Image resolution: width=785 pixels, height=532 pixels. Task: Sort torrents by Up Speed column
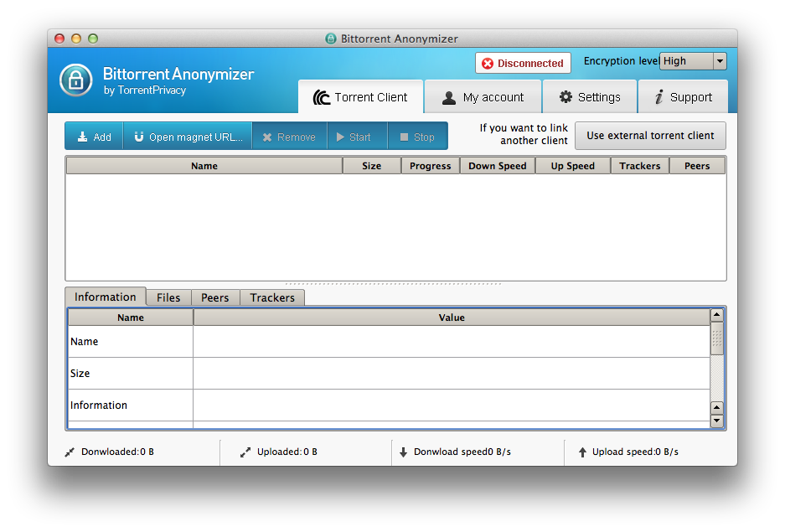pyautogui.click(x=573, y=166)
